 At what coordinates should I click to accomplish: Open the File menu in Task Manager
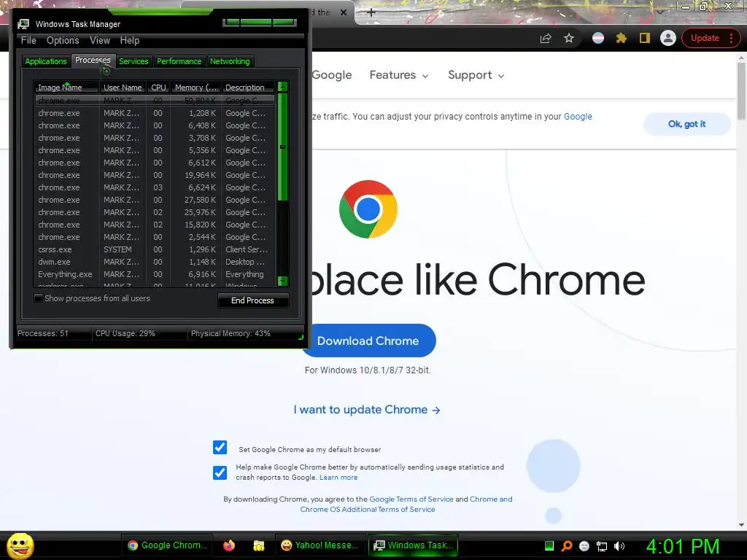coord(28,41)
